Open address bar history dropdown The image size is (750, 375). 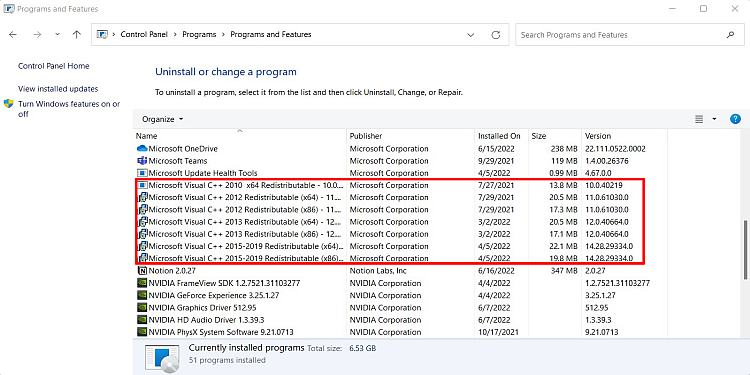coord(471,35)
